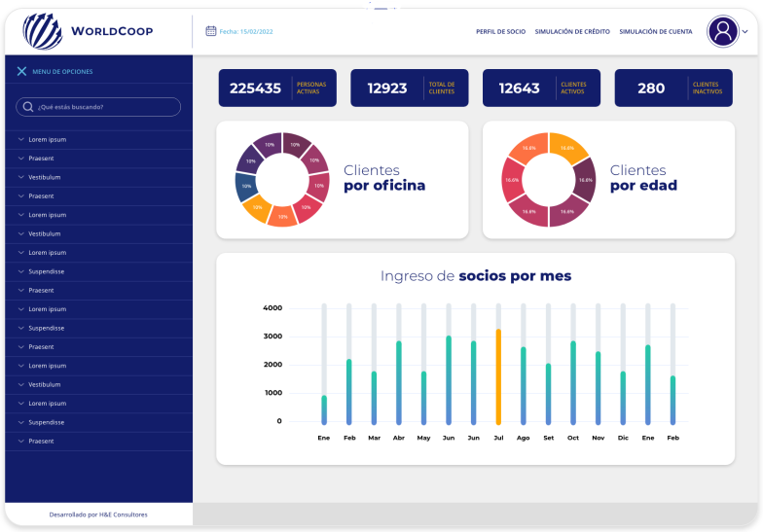Image resolution: width=763 pixels, height=532 pixels.
Task: Go to Simulación de Cuenta
Action: point(656,32)
